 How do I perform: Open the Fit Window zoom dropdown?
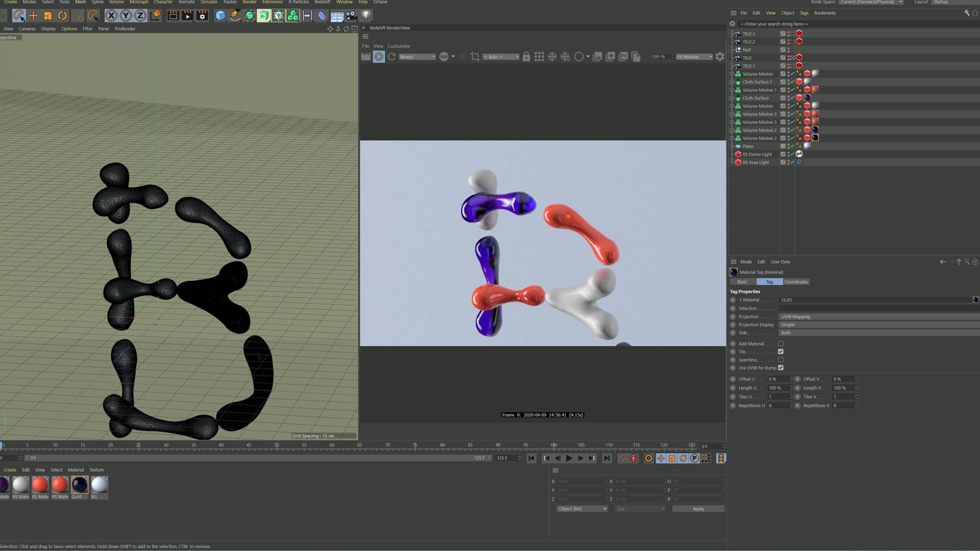point(694,57)
